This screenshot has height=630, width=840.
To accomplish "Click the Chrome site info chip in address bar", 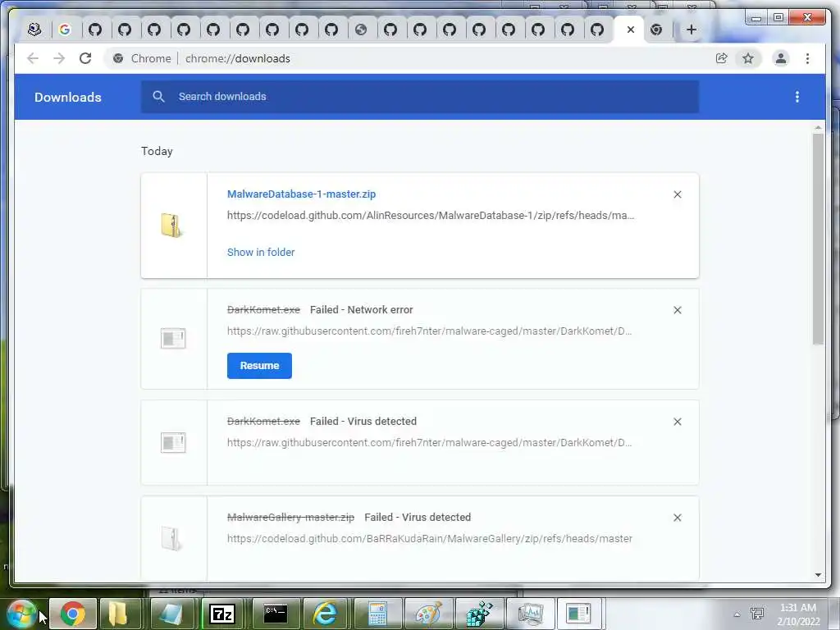I will 142,58.
